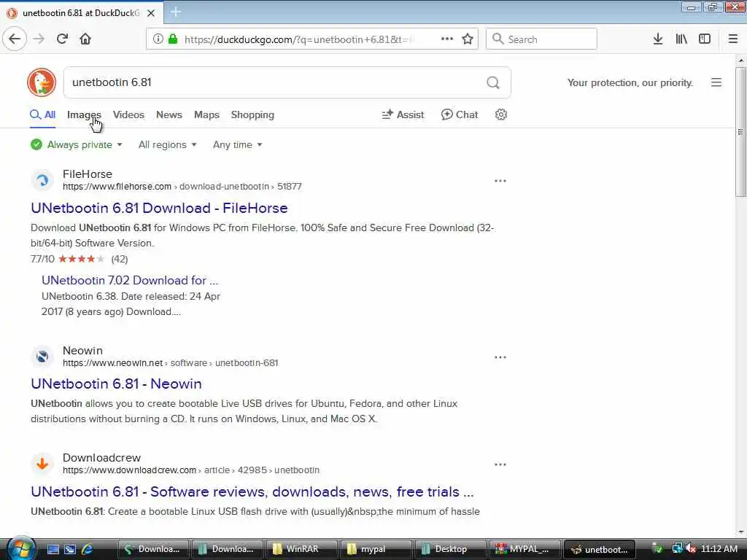Click the downloadcrew.com URL breadcrumb text
This screenshot has width=747, height=560.
(x=190, y=470)
